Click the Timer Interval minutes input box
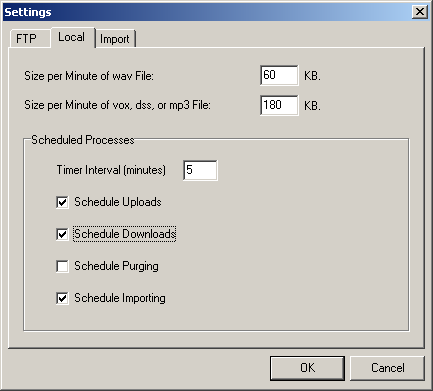This screenshot has width=433, height=391. (200, 170)
